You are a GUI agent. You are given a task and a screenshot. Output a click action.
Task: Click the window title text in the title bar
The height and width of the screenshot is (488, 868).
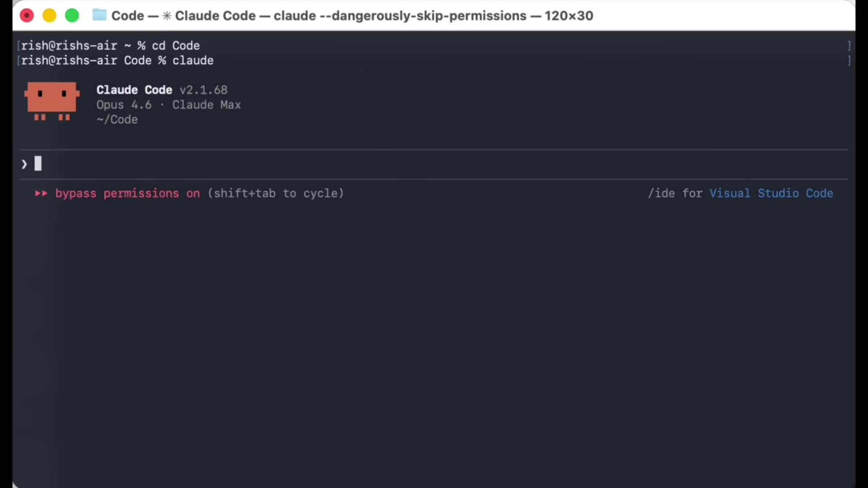tap(352, 16)
